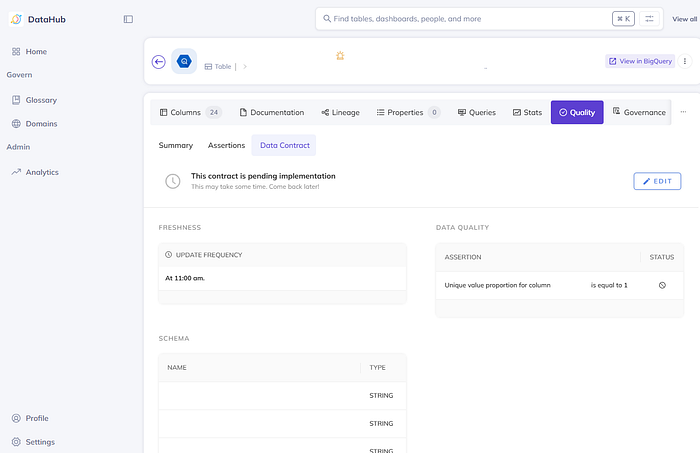Click the assertion status icon

662,285
